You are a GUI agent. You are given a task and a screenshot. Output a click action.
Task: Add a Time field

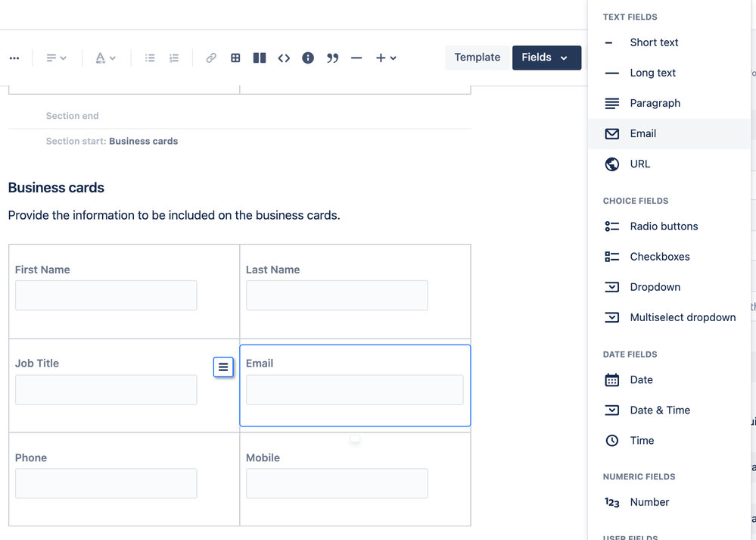[669, 441]
